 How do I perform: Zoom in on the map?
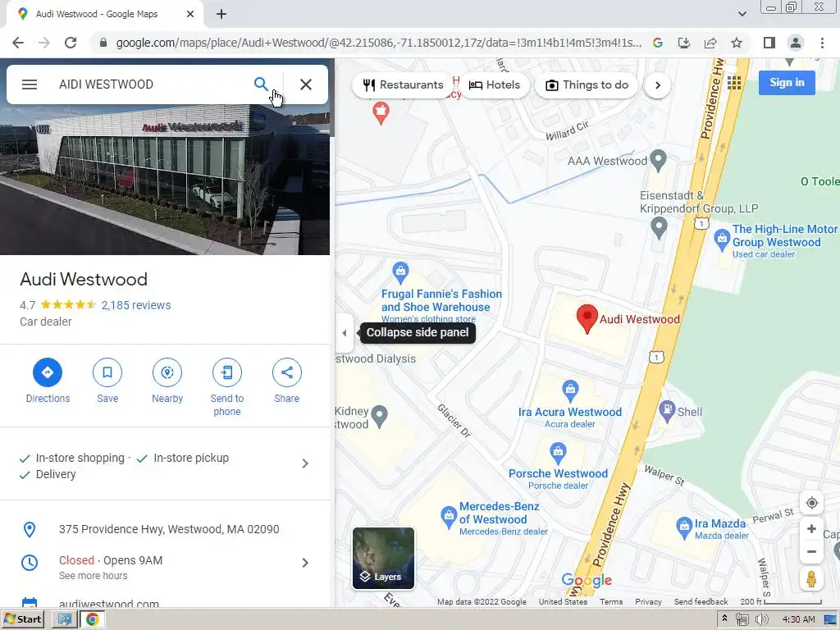(811, 529)
